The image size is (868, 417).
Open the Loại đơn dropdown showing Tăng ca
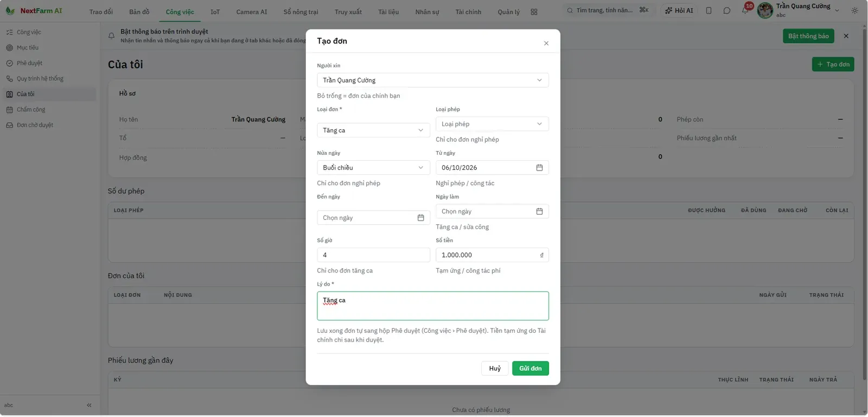[373, 130]
